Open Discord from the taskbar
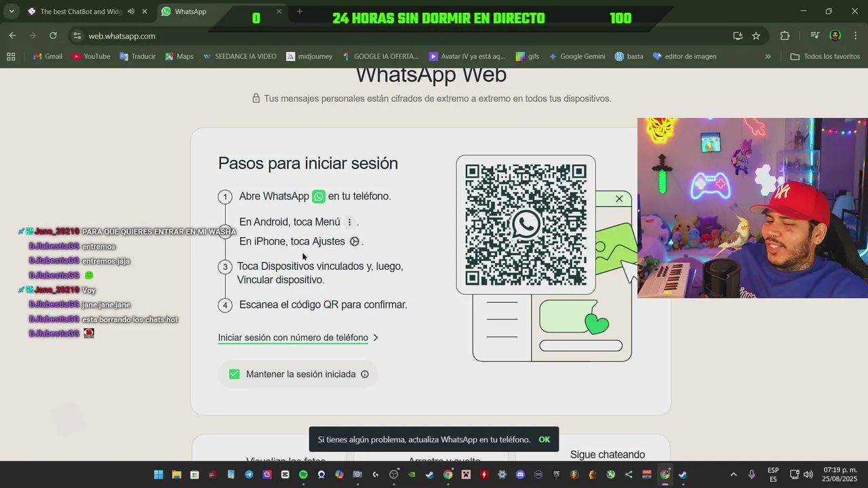 click(520, 474)
